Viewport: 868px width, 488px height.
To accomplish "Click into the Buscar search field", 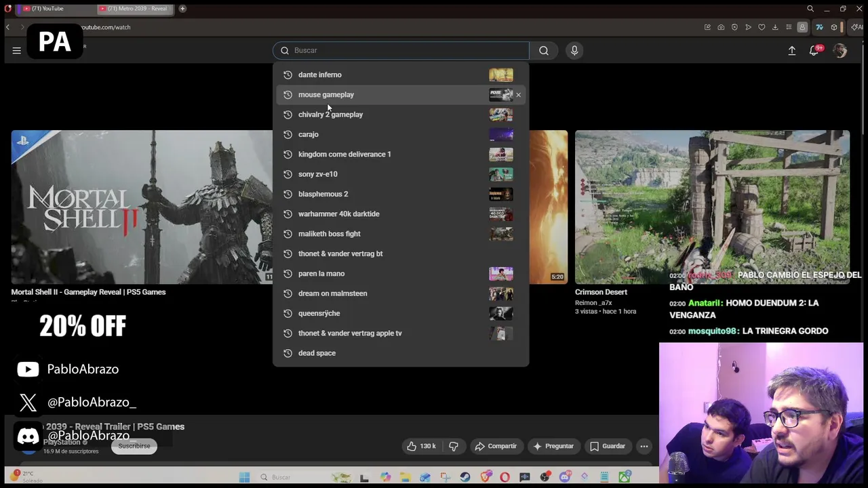I will pos(401,50).
